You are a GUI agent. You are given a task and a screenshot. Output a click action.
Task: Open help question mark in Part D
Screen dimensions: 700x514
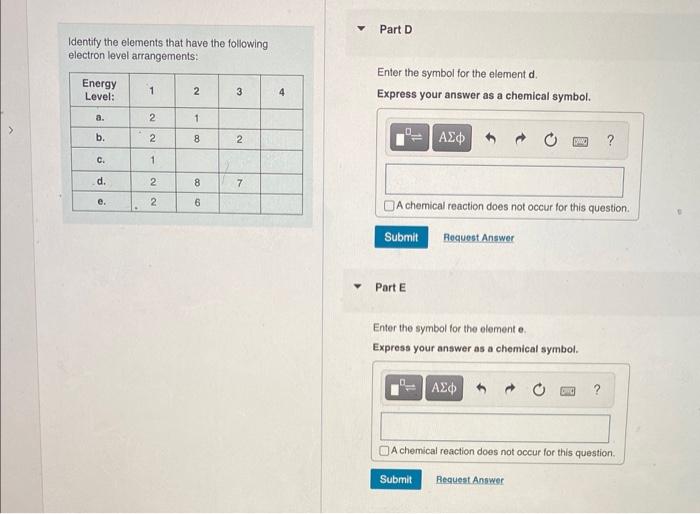point(610,141)
